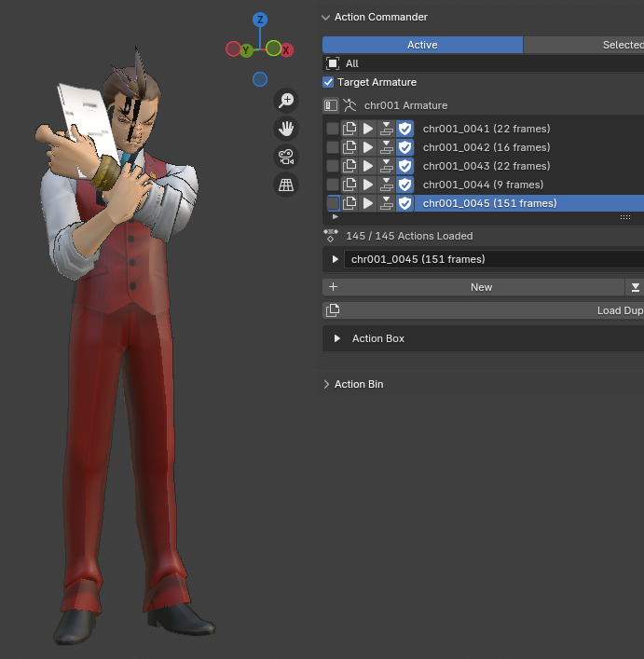Click the Load Dup button
The width and height of the screenshot is (644, 659).
coord(483,310)
